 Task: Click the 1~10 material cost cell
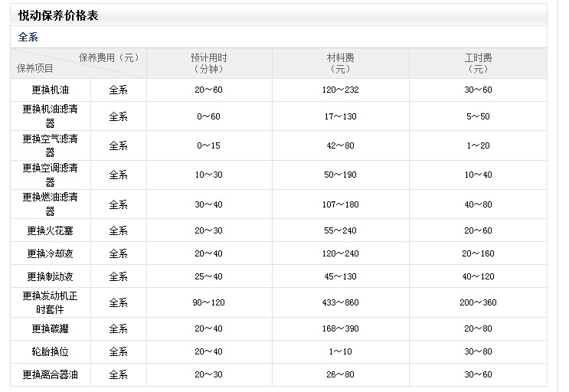[x=340, y=351]
